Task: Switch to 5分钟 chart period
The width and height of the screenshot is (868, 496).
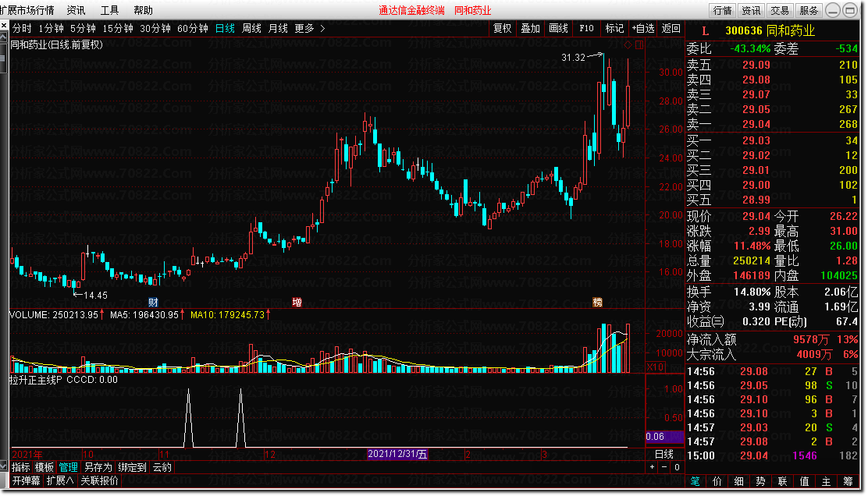Action: [83, 28]
